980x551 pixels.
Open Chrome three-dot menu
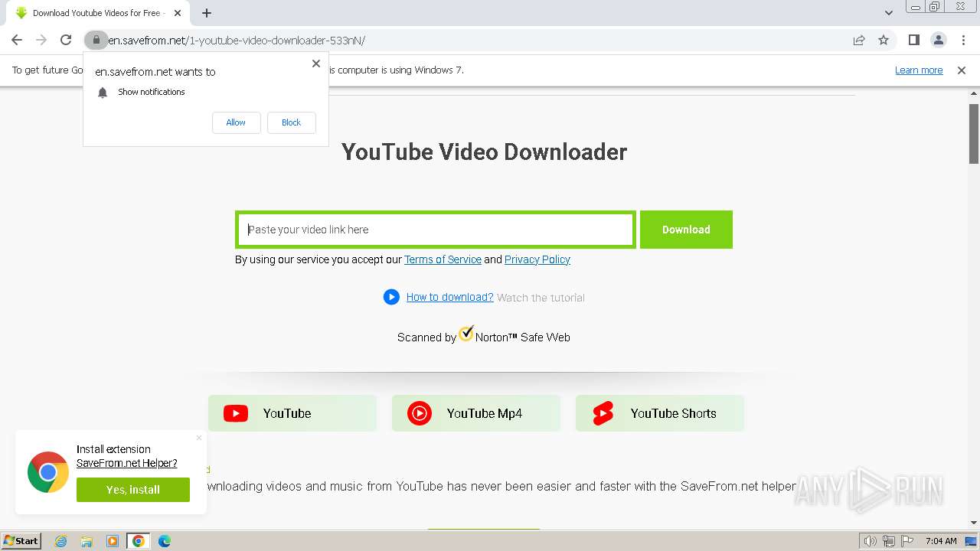[x=963, y=40]
